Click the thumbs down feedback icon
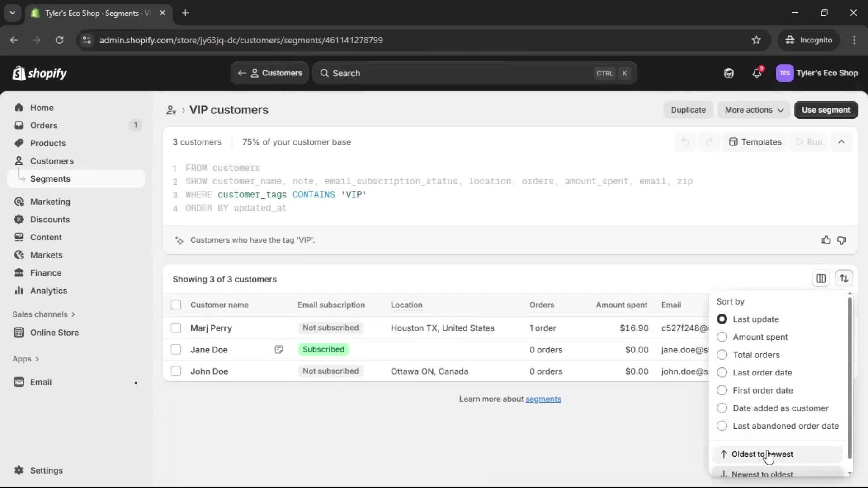 click(841, 240)
